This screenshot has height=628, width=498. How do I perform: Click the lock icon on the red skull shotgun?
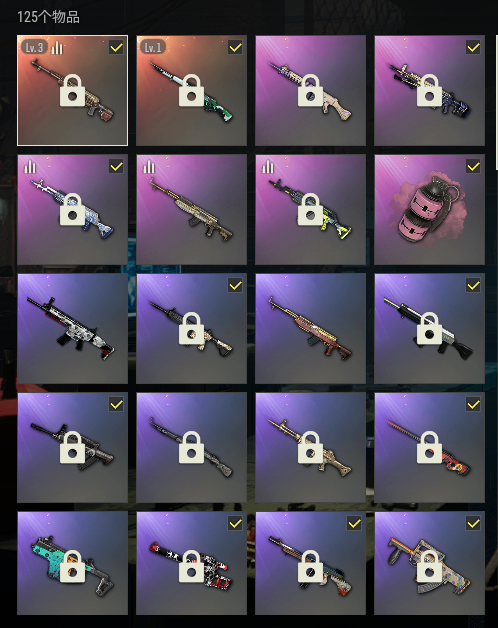192,566
